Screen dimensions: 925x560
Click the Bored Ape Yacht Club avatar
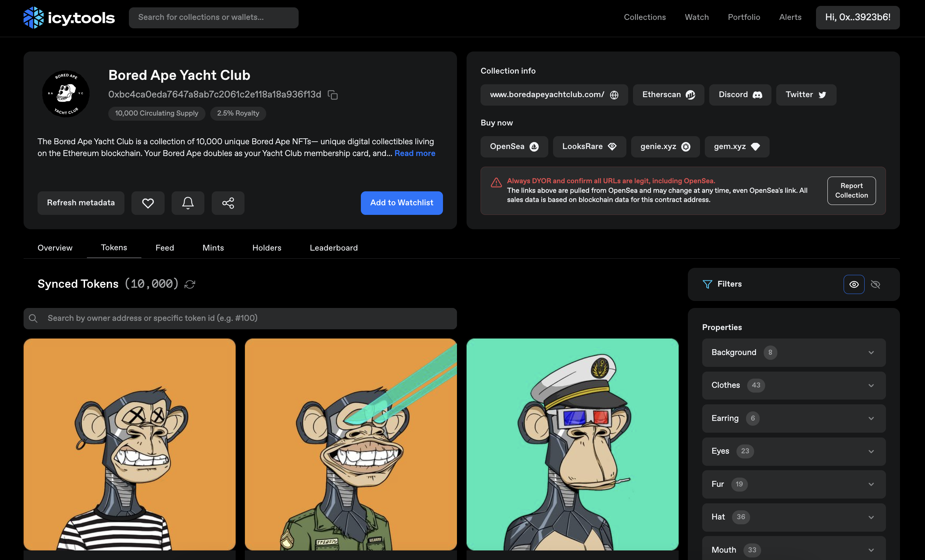click(66, 94)
